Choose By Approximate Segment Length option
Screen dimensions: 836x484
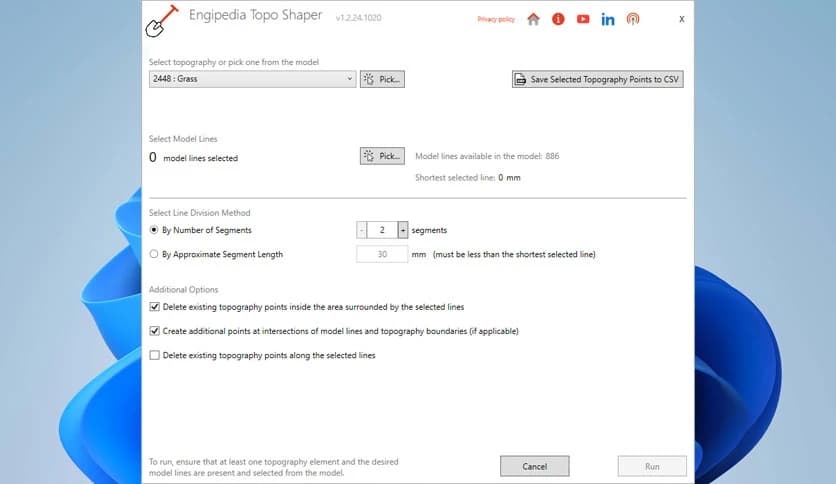(x=154, y=254)
